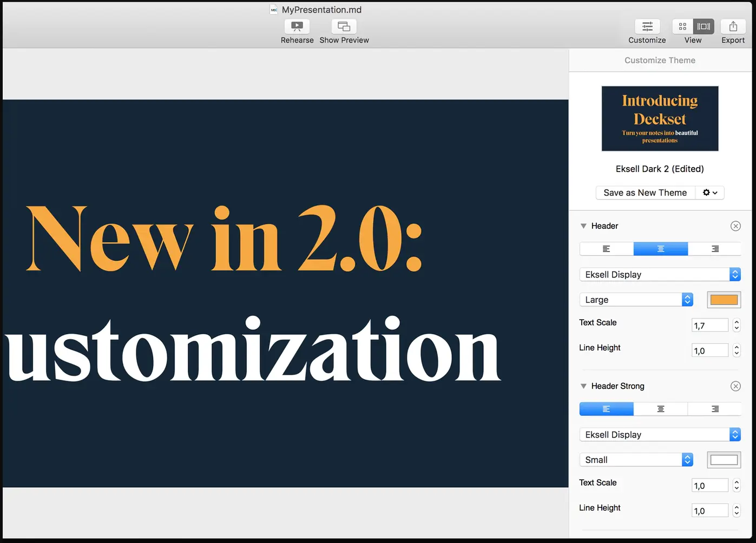
Task: Switch to grid view icon
Action: pos(682,27)
